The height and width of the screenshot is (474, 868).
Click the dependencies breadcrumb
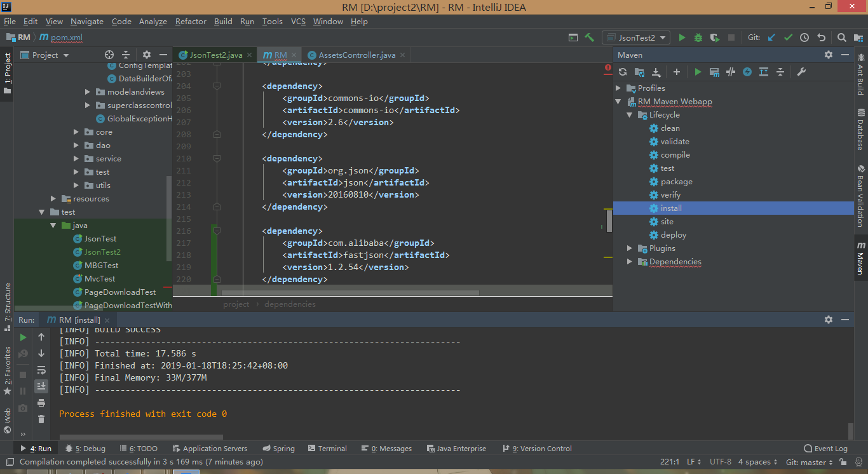(x=290, y=304)
